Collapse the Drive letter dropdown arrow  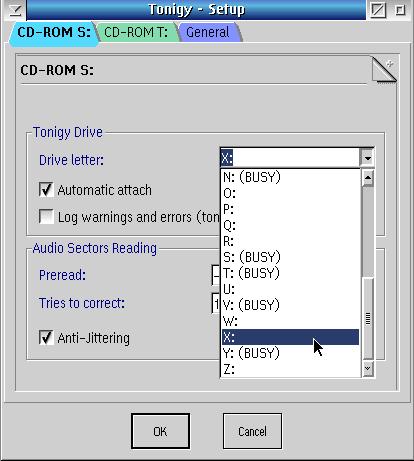click(x=367, y=157)
